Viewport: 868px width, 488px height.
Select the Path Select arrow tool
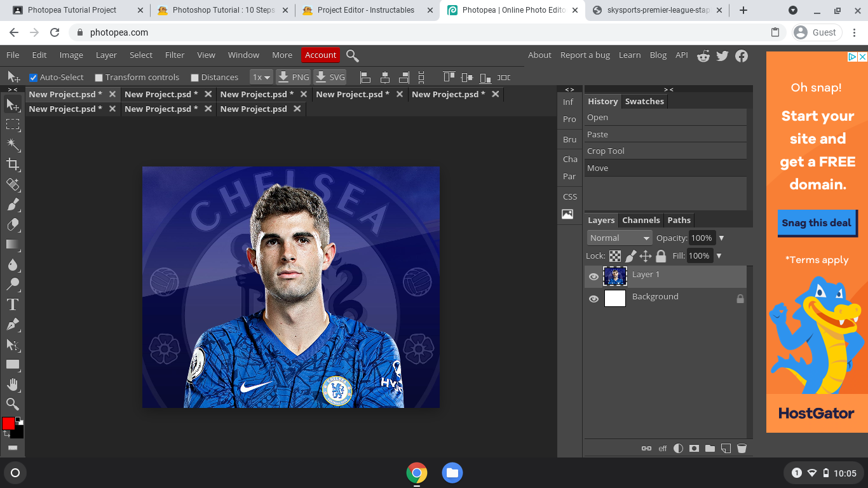(x=13, y=344)
